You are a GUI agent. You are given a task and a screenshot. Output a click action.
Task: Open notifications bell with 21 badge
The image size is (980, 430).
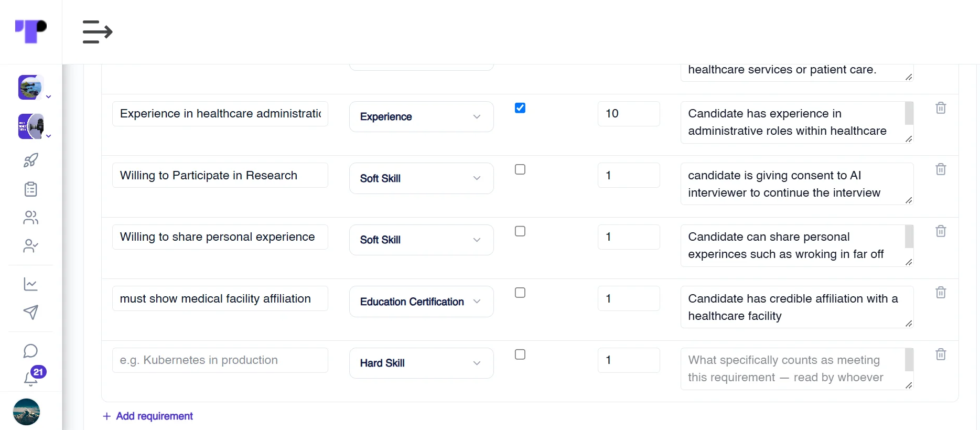click(33, 377)
